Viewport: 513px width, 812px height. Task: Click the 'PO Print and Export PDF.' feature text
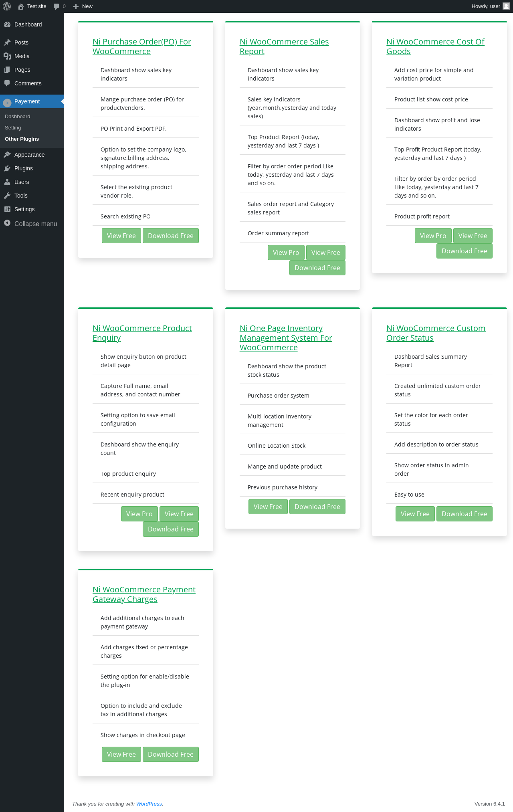pyautogui.click(x=133, y=129)
